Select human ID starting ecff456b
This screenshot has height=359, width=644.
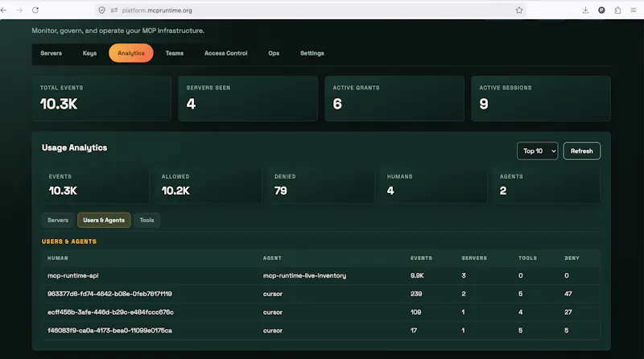(110, 312)
